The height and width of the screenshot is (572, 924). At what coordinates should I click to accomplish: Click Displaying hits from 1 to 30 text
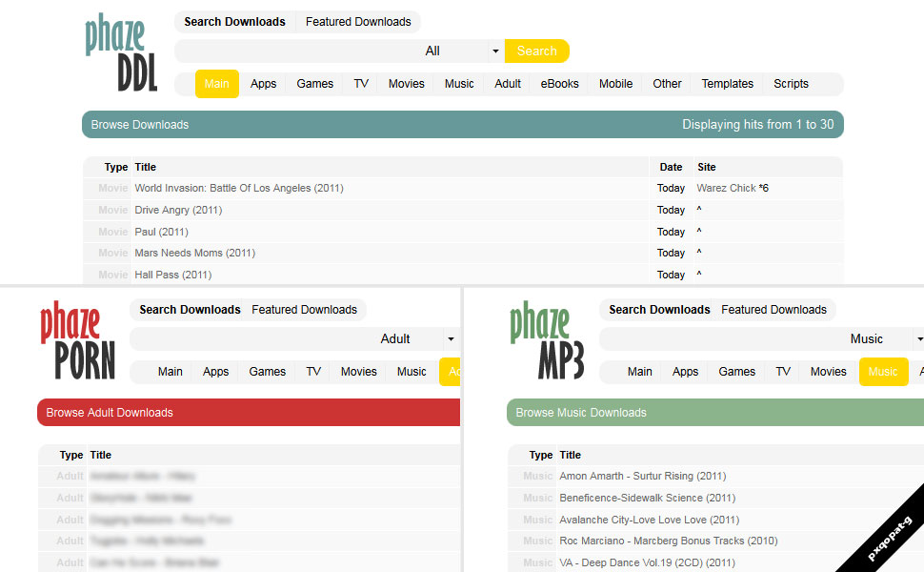point(758,125)
